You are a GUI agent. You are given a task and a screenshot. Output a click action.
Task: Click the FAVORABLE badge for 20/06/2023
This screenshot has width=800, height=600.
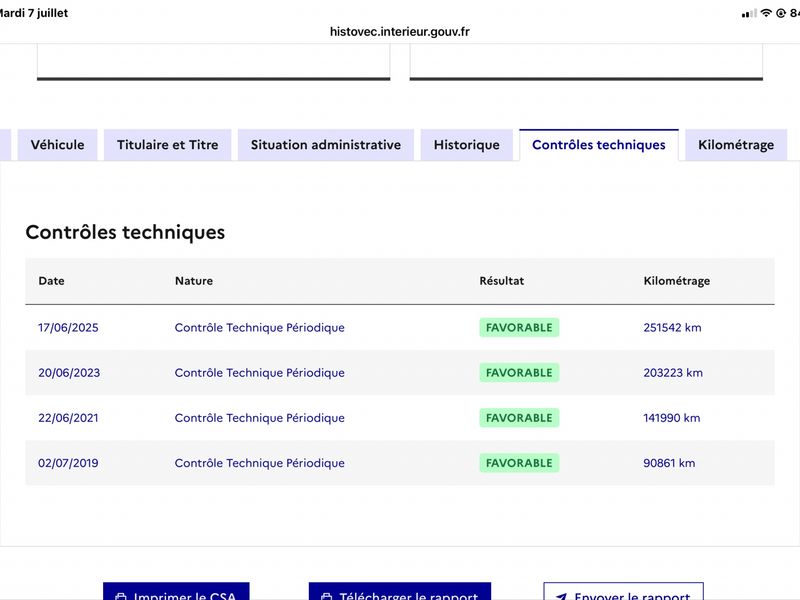(x=519, y=372)
